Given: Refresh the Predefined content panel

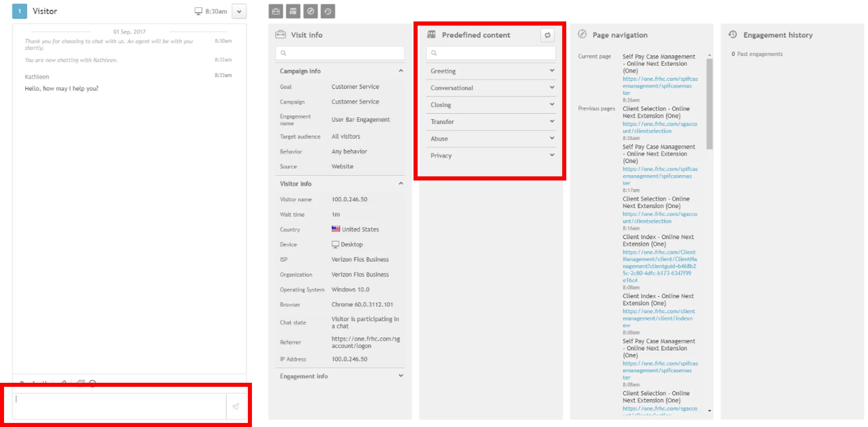Looking at the screenshot, I should pyautogui.click(x=548, y=35).
